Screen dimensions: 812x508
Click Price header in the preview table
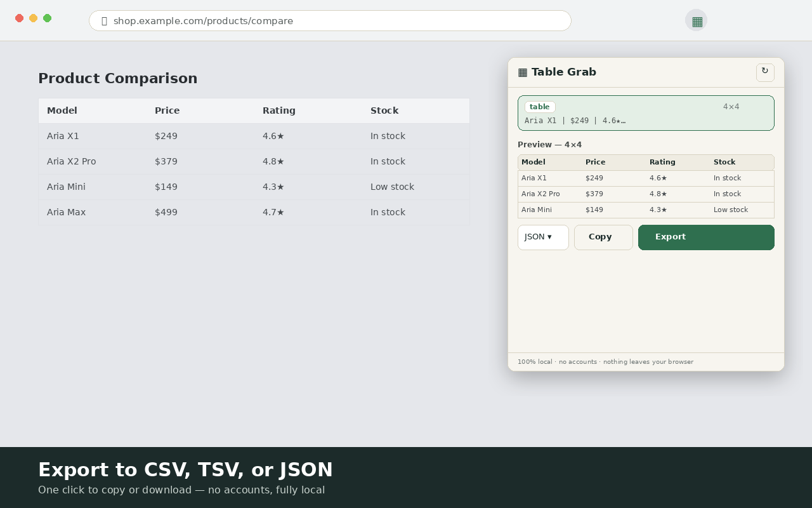pos(595,163)
